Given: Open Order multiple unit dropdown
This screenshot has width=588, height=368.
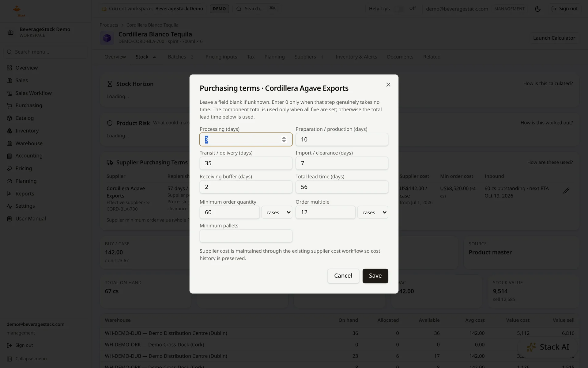Looking at the screenshot, I should (373, 212).
